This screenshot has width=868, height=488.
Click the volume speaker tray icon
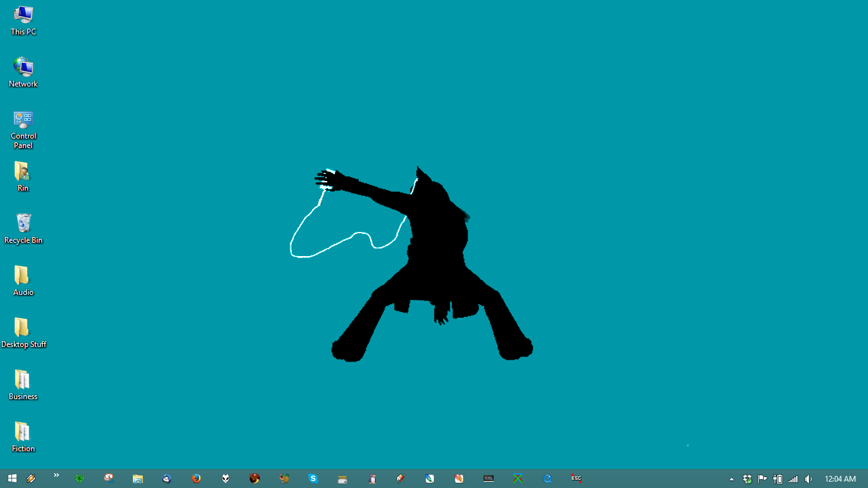(x=808, y=479)
